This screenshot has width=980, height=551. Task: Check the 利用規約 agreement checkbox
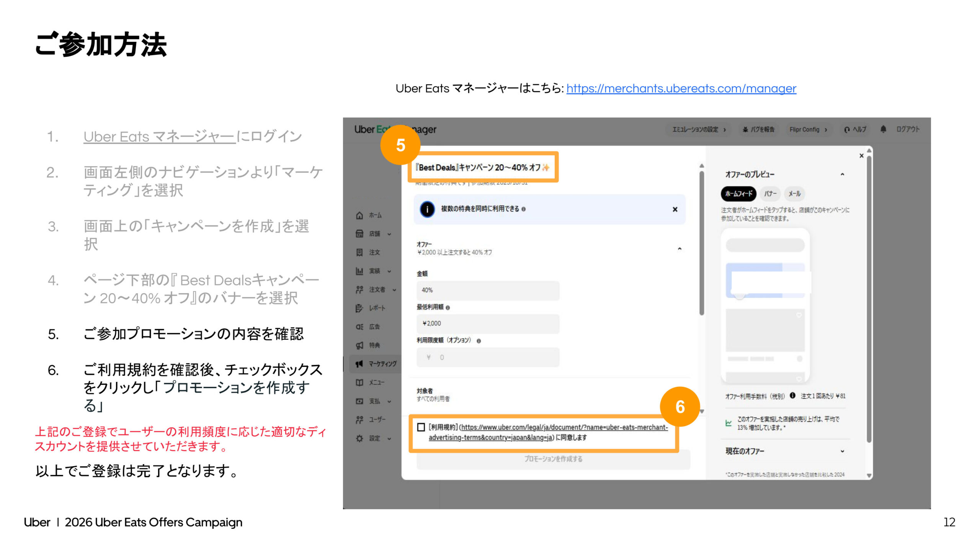421,427
